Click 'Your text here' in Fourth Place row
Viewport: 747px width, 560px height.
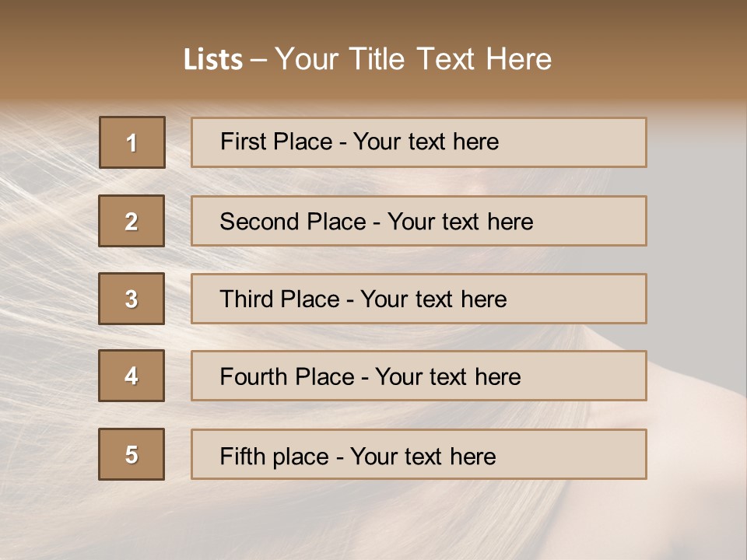tap(447, 377)
